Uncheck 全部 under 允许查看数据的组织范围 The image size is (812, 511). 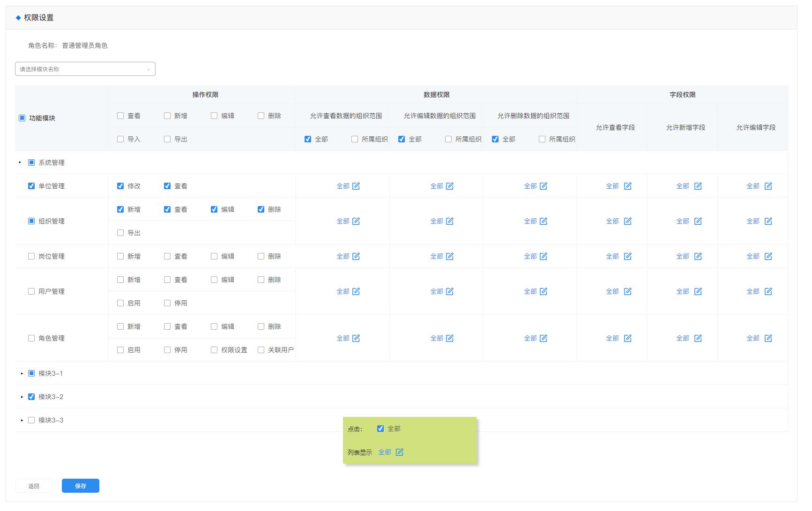(x=308, y=139)
